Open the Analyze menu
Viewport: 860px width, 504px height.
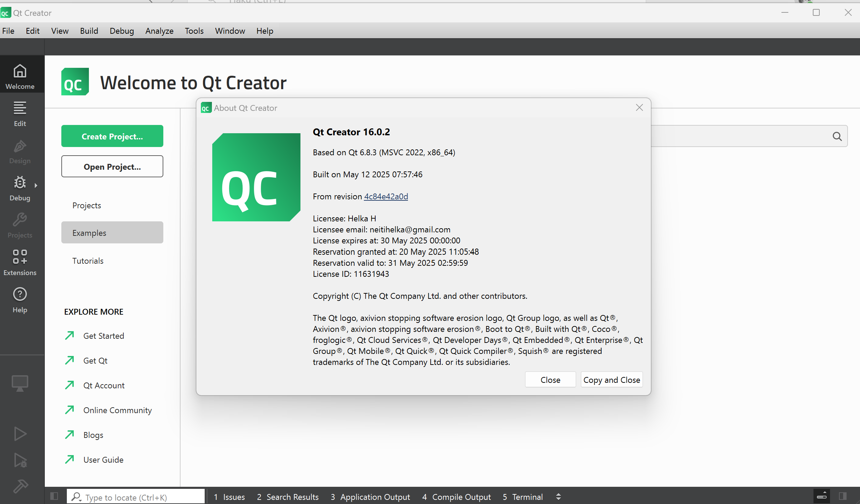(160, 31)
